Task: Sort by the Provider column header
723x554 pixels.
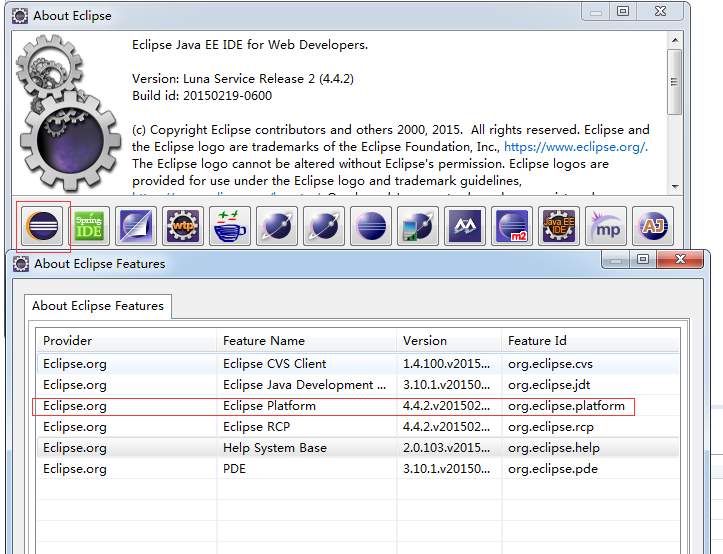Action: (126, 341)
